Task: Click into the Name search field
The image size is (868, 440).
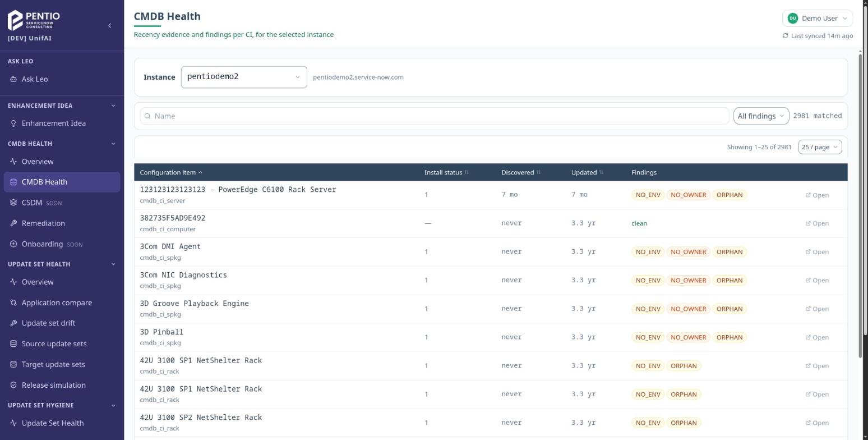Action: pyautogui.click(x=435, y=116)
